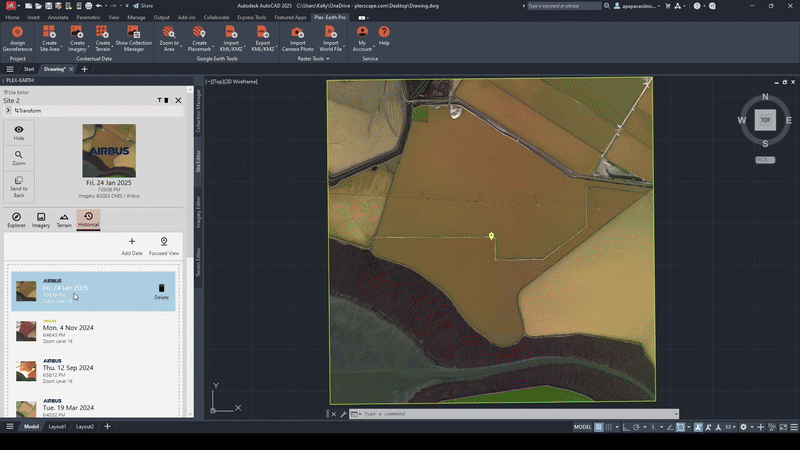Viewport: 800px width, 450px height.
Task: Toggle Ortho mode on status bar
Action: tap(626, 427)
